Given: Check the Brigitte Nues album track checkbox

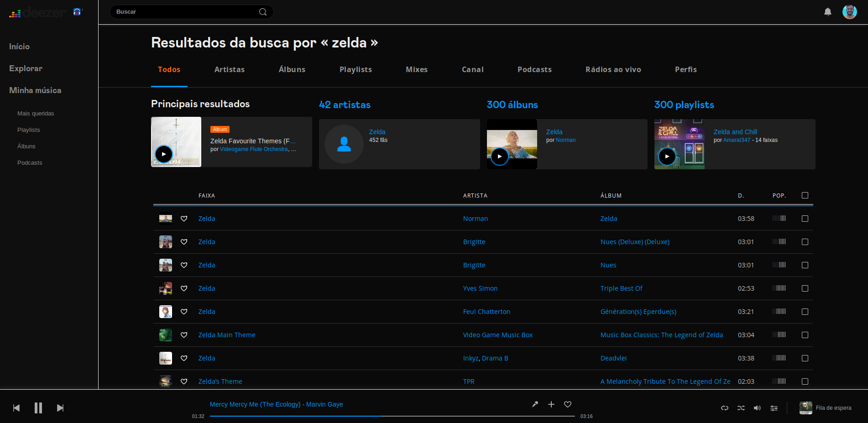Looking at the screenshot, I should [x=805, y=265].
